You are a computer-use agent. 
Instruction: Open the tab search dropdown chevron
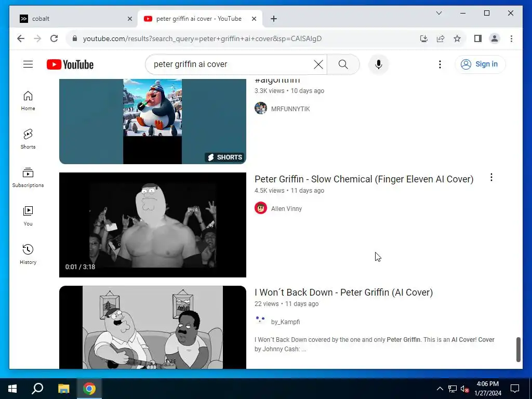click(x=438, y=13)
